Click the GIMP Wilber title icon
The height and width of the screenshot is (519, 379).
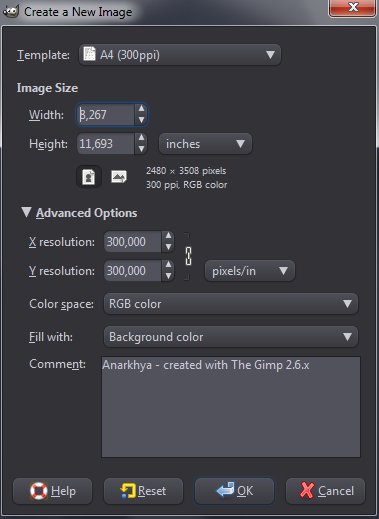click(11, 11)
